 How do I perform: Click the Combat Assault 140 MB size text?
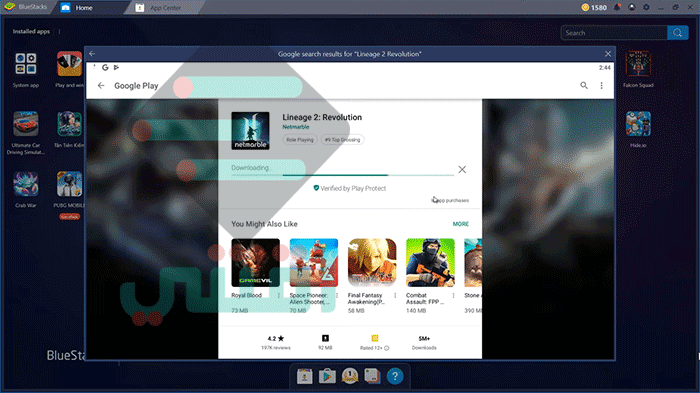tap(416, 311)
